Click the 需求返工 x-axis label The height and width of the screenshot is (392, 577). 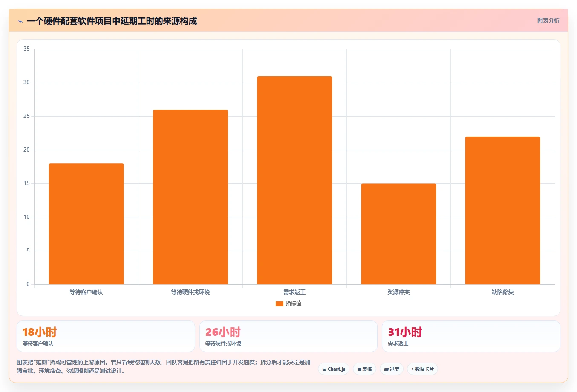tap(294, 292)
